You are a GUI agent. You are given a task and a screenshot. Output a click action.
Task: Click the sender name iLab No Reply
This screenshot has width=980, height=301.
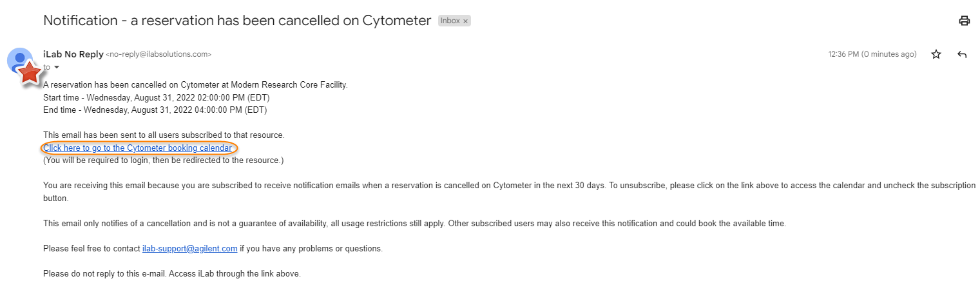[73, 54]
